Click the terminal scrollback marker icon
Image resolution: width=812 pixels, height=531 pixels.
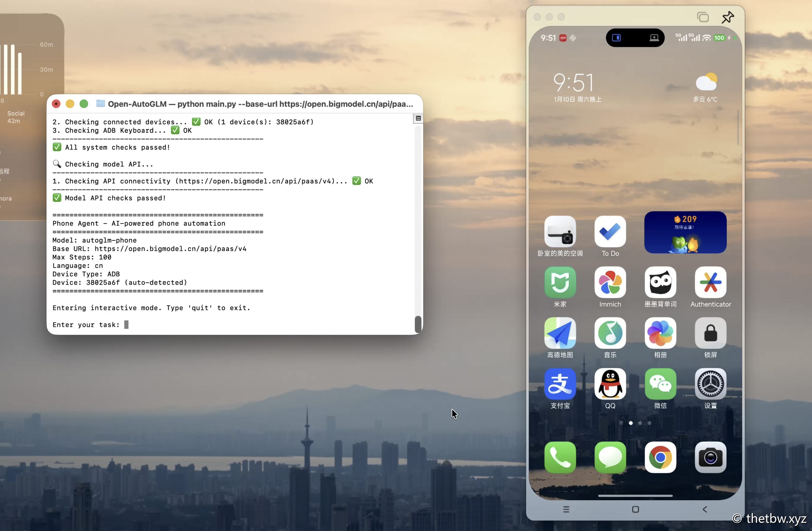point(418,118)
